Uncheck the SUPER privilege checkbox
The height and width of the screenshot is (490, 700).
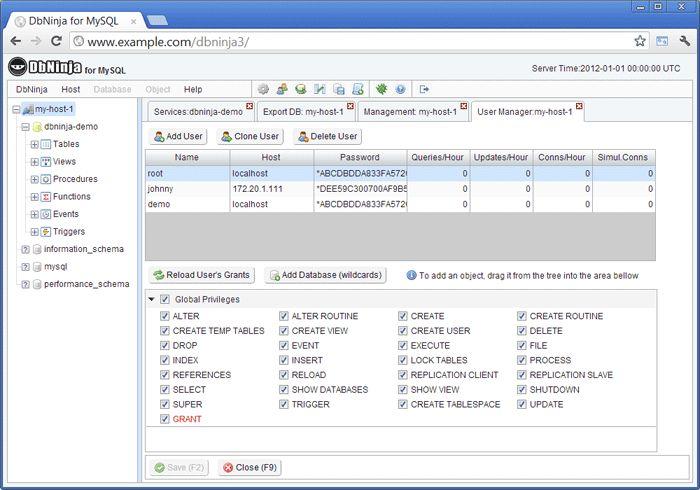(165, 405)
